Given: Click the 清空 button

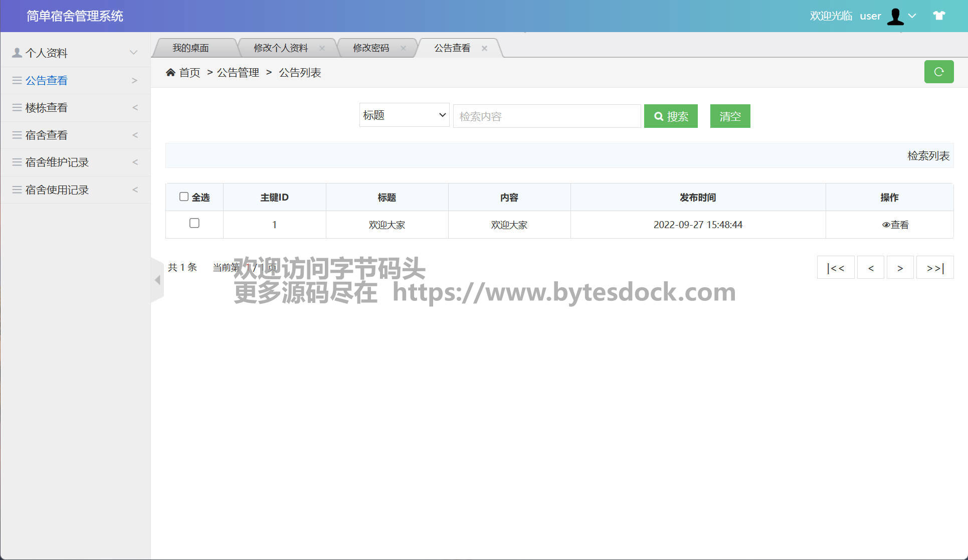Looking at the screenshot, I should 730,116.
